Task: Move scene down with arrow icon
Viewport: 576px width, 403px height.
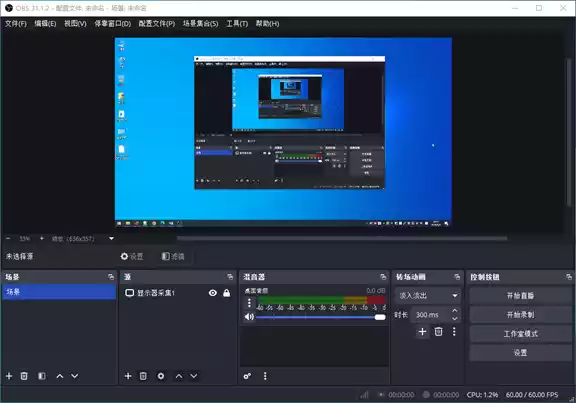Action: pos(75,376)
